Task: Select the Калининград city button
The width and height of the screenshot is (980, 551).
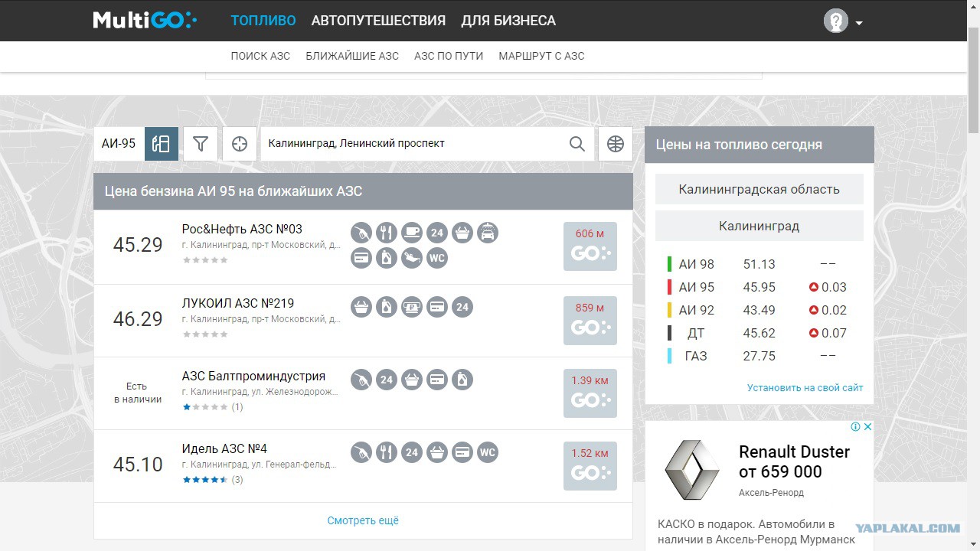Action: click(x=759, y=226)
